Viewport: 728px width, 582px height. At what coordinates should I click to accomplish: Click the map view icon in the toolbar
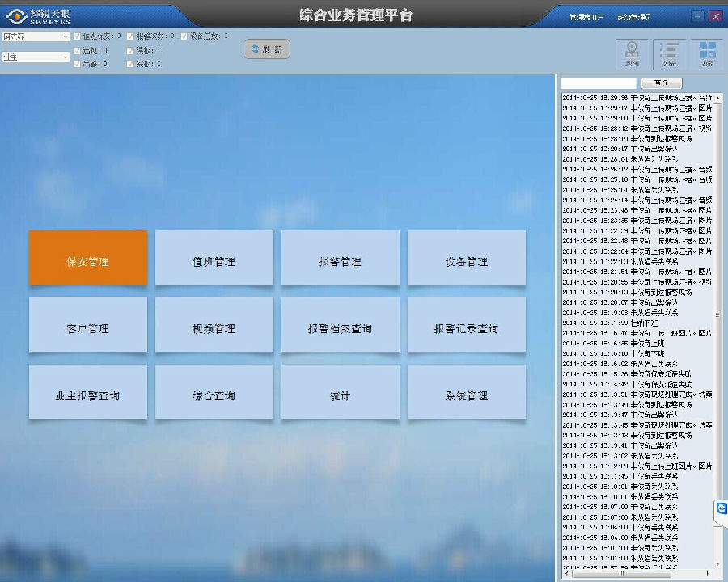coord(632,48)
